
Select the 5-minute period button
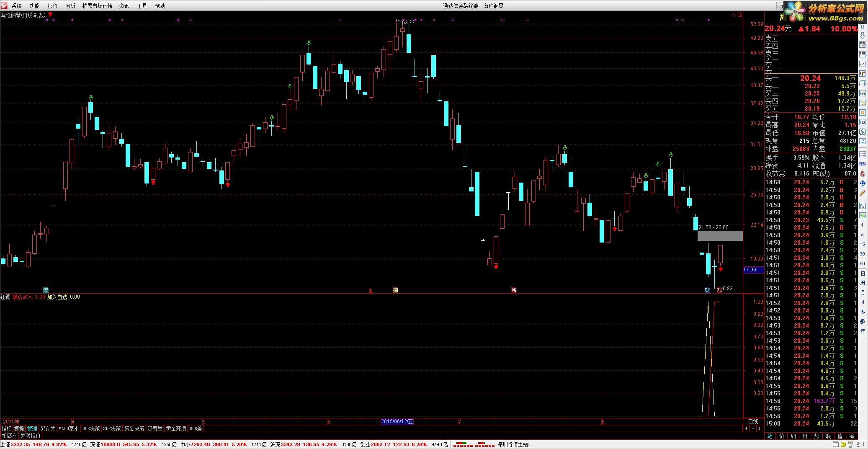tap(862, 235)
